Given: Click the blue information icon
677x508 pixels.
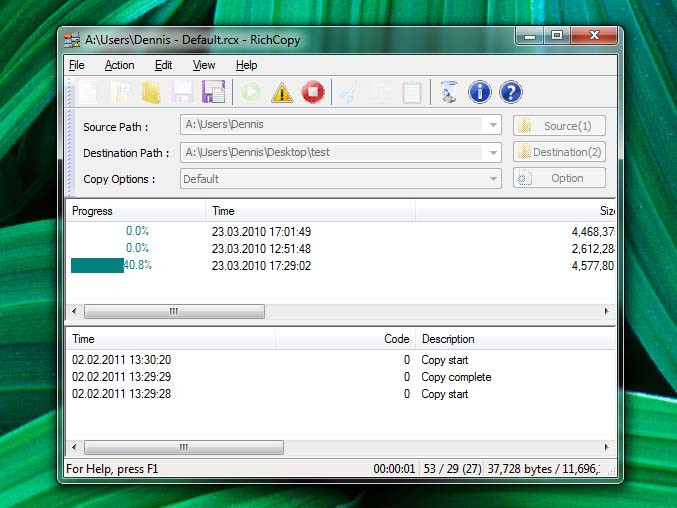Looking at the screenshot, I should (480, 92).
